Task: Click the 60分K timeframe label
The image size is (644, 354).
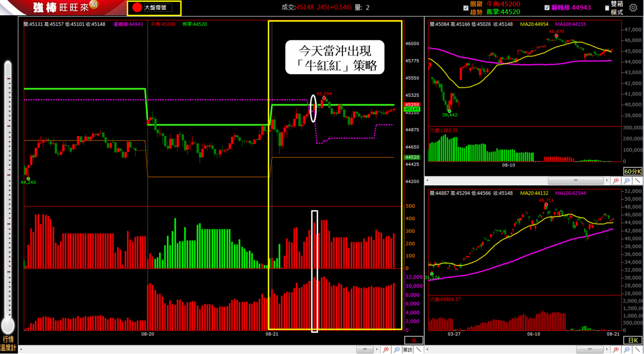Action: point(632,172)
